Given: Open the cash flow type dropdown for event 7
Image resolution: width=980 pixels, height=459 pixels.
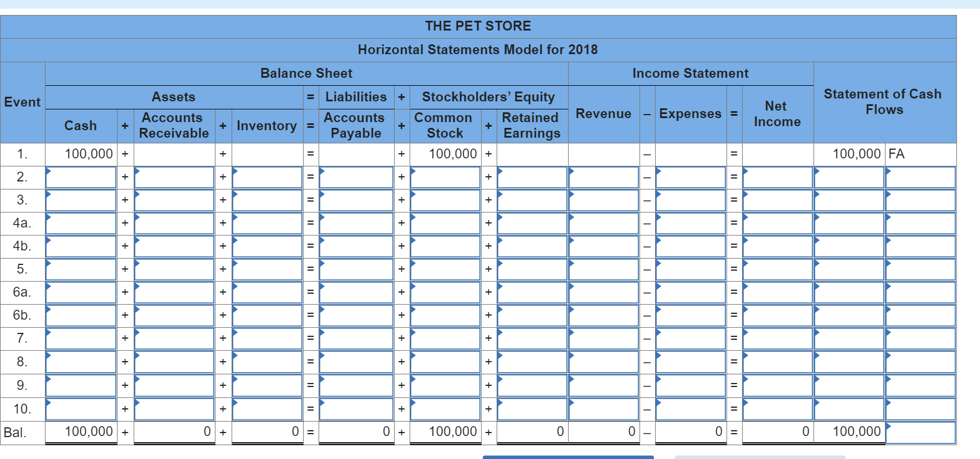Looking at the screenshot, I should coord(921,339).
